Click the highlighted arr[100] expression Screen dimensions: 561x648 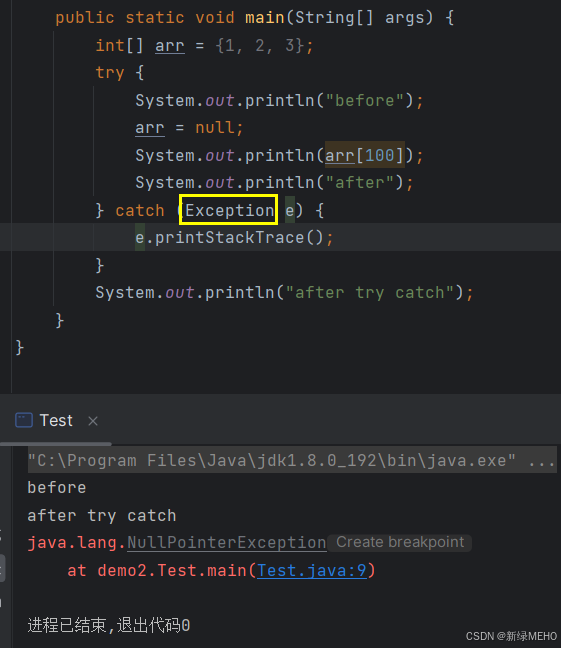coord(364,155)
